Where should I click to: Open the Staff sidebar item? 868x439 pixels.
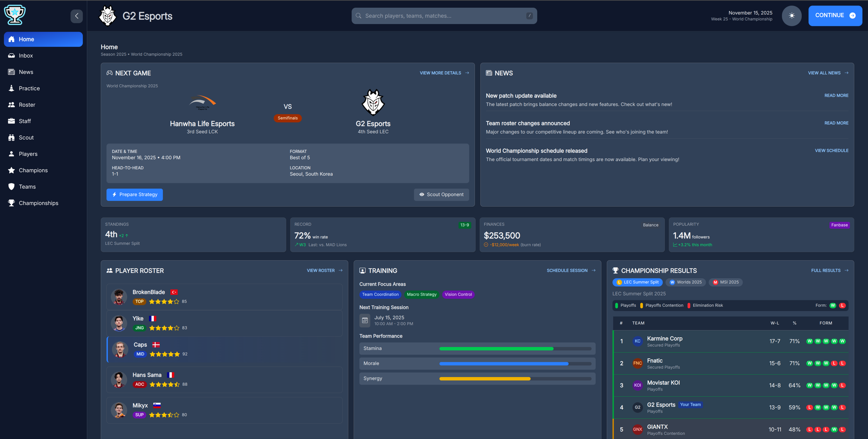[25, 121]
